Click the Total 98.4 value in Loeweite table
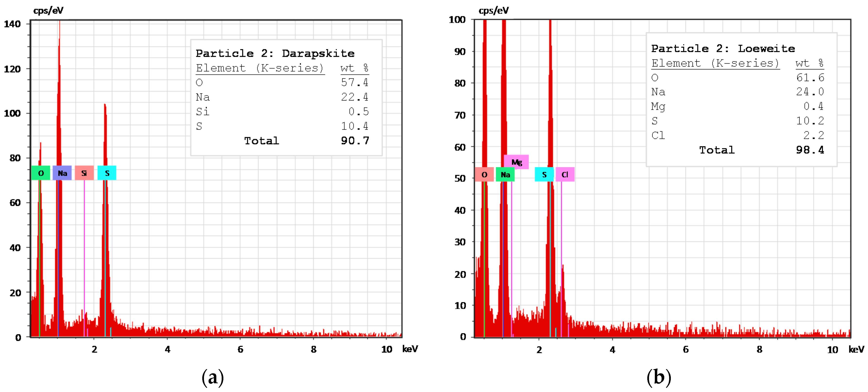The width and height of the screenshot is (868, 392). (810, 150)
